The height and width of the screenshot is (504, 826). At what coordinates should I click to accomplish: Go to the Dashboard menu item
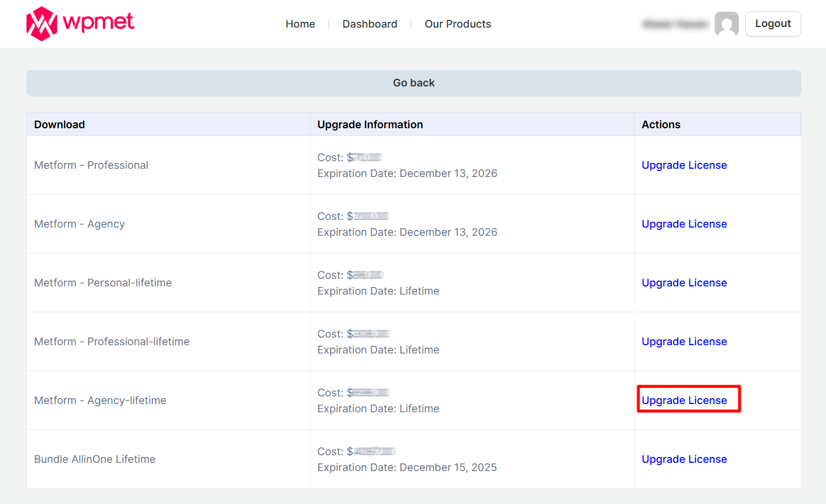tap(369, 24)
